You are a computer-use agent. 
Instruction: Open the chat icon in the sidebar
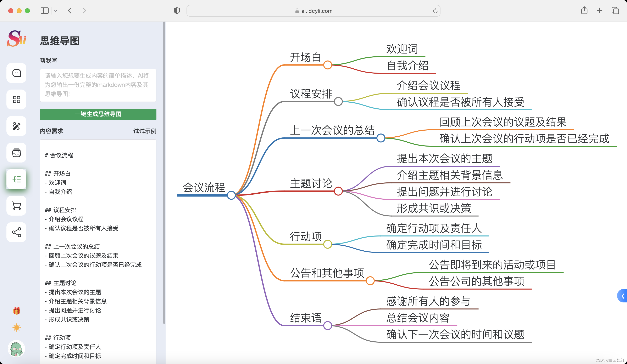16,73
